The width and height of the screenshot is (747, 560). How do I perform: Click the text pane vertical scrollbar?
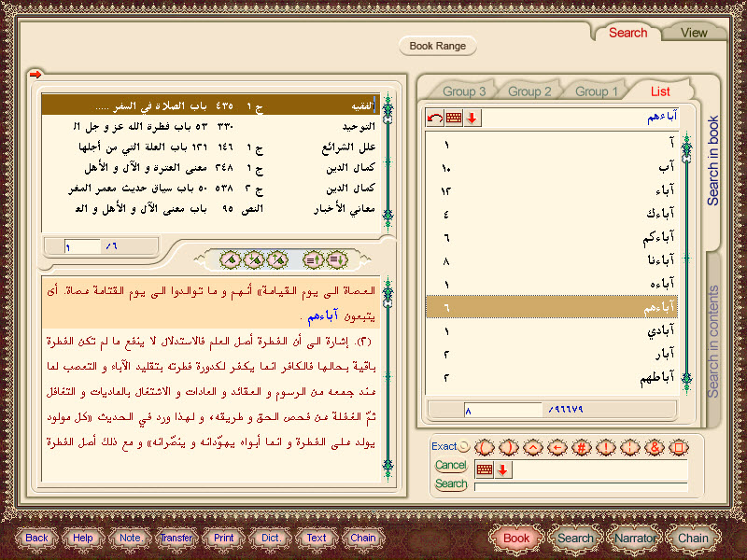[x=388, y=378]
